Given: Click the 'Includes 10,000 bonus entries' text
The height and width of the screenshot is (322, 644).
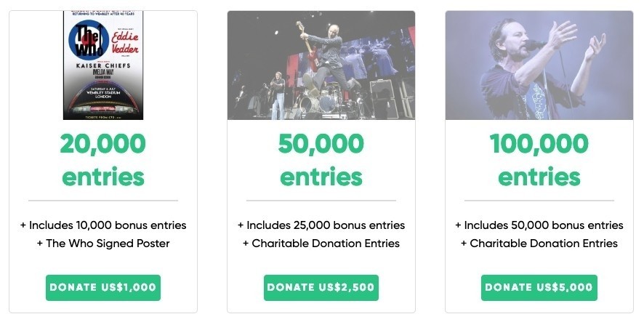Looking at the screenshot, I should pos(103,225).
